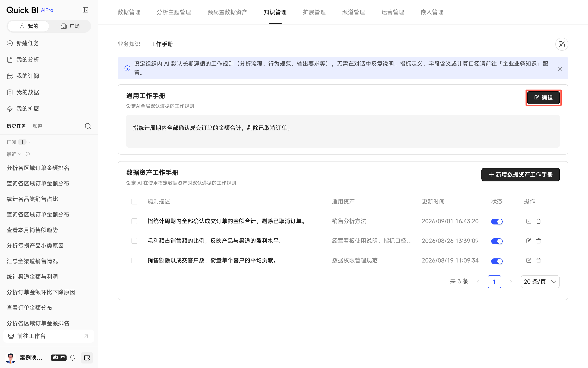This screenshot has width=588, height=368.
Task: Search history tasks magnifier icon
Action: (x=88, y=126)
